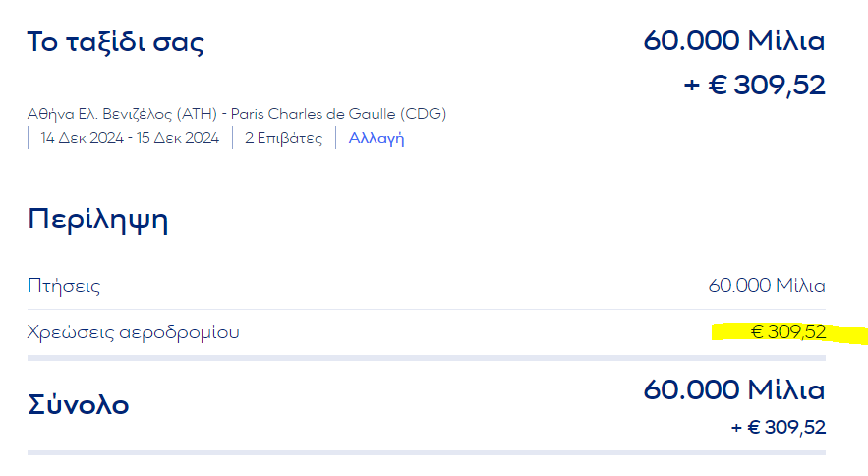Click the Περίληψη section heading
The height and width of the screenshot is (476, 868).
pyautogui.click(x=98, y=218)
